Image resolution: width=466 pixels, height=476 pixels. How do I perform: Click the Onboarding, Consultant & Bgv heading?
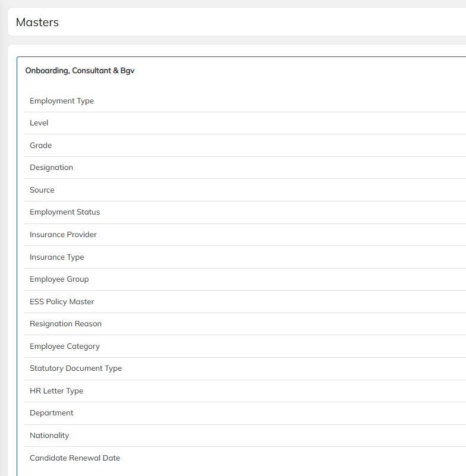click(x=80, y=71)
